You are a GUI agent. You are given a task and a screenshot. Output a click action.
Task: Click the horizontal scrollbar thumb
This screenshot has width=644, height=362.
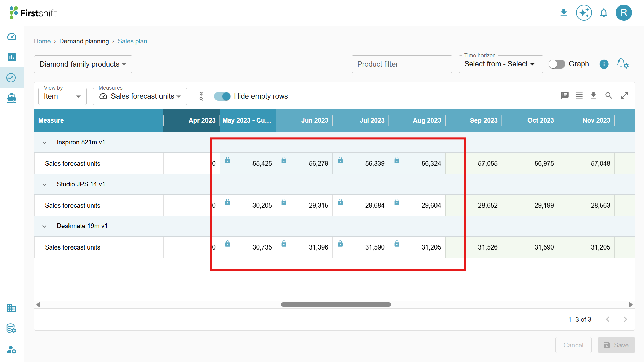pos(336,305)
